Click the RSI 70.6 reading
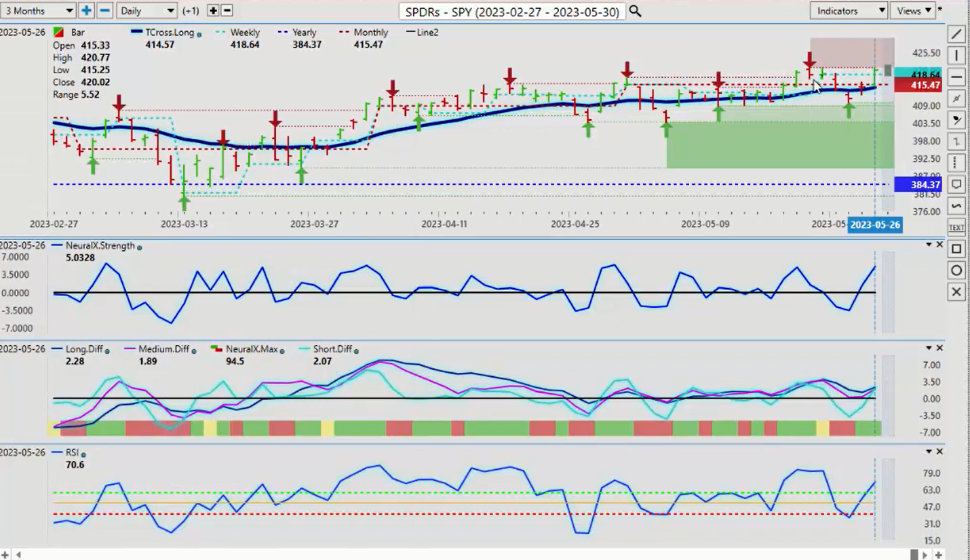This screenshot has width=970, height=560. (75, 464)
